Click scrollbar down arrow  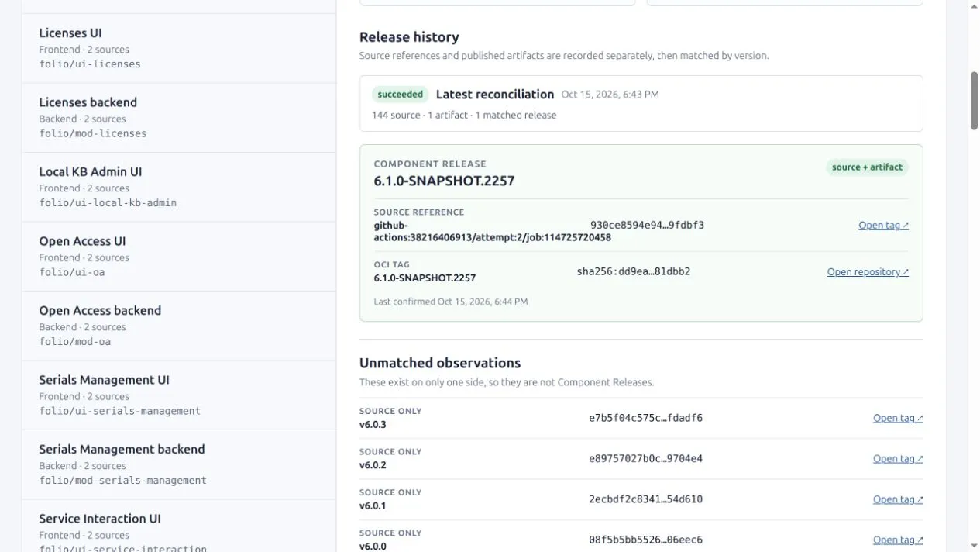point(974,546)
